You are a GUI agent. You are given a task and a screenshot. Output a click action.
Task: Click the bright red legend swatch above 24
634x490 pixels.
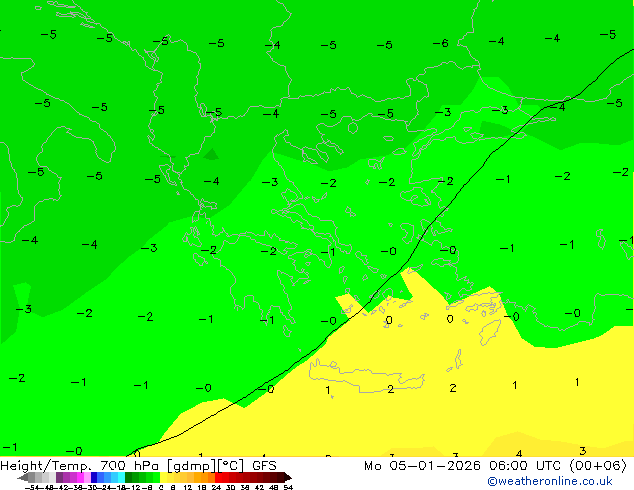coord(218,477)
